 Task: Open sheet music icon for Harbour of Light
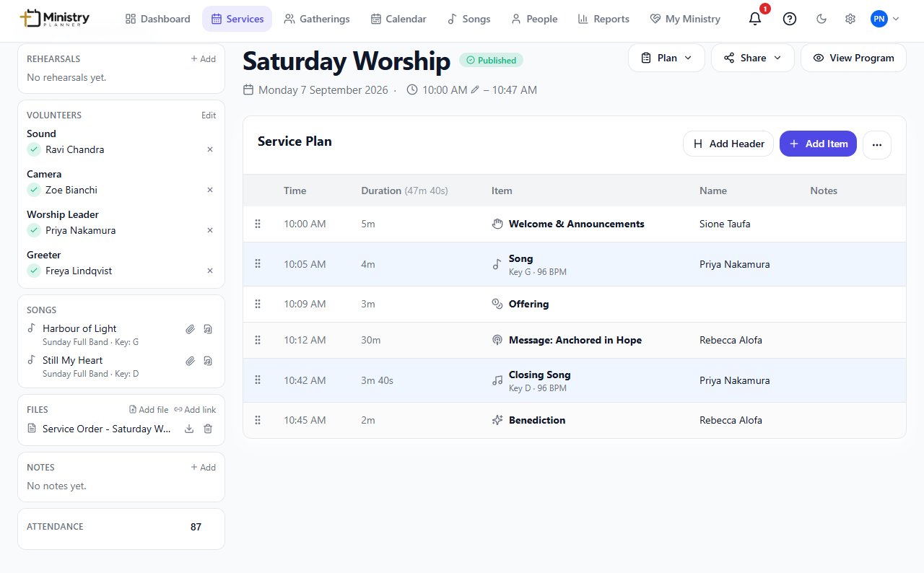pos(208,329)
